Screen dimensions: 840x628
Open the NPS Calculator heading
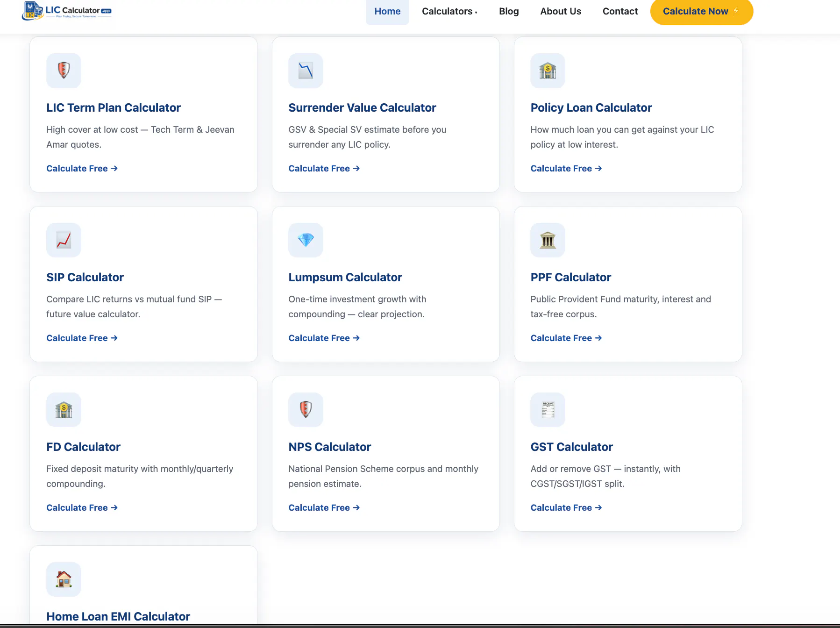tap(329, 447)
